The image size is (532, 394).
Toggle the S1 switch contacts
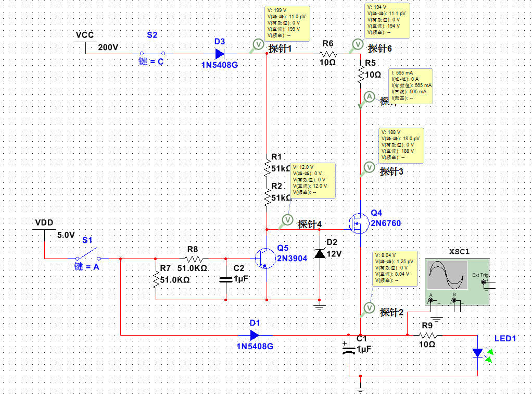point(87,255)
